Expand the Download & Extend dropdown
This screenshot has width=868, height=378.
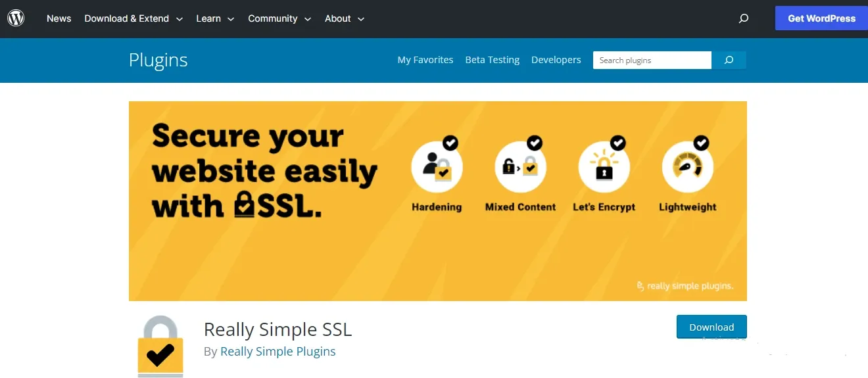coord(133,18)
